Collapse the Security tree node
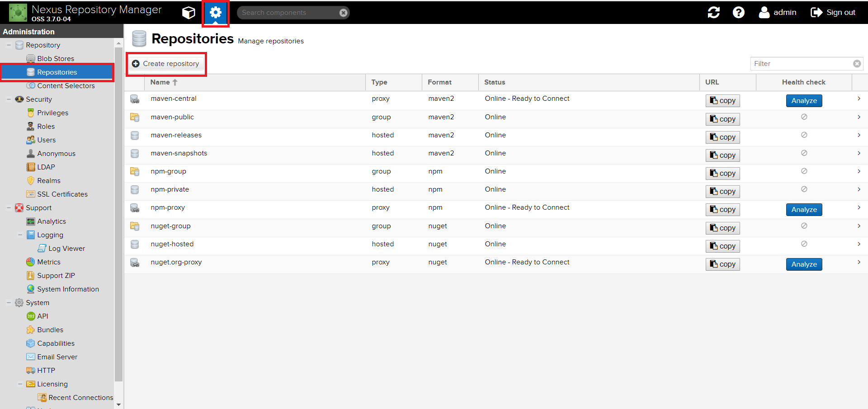This screenshot has width=868, height=409. click(x=9, y=99)
